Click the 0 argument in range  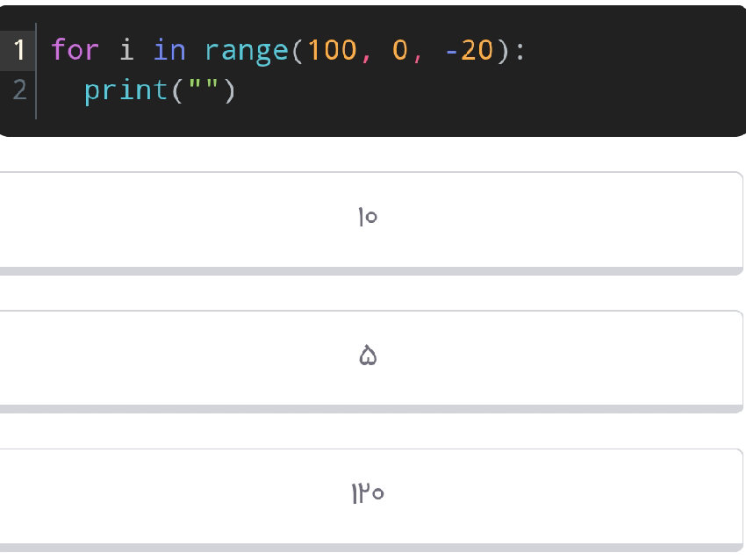click(398, 50)
